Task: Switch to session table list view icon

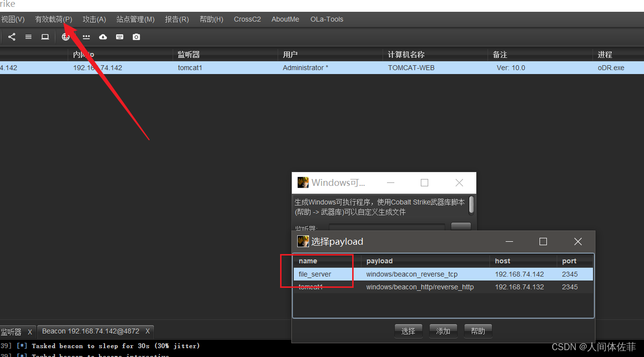Action: [x=28, y=37]
